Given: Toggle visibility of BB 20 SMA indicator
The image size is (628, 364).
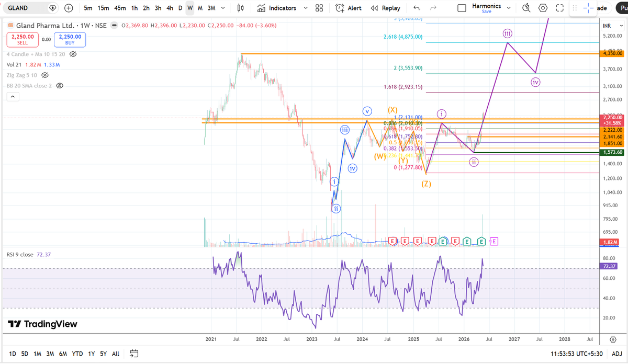Looking at the screenshot, I should coord(59,85).
